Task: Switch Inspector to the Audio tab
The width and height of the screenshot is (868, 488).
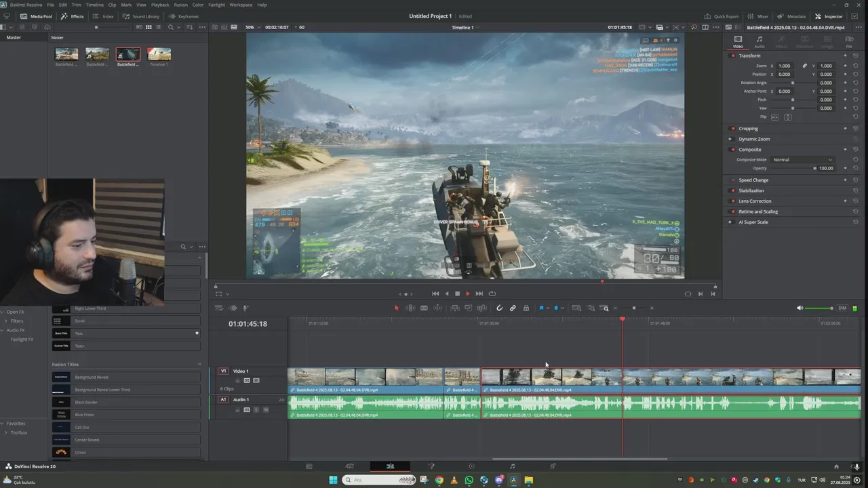Action: point(759,42)
